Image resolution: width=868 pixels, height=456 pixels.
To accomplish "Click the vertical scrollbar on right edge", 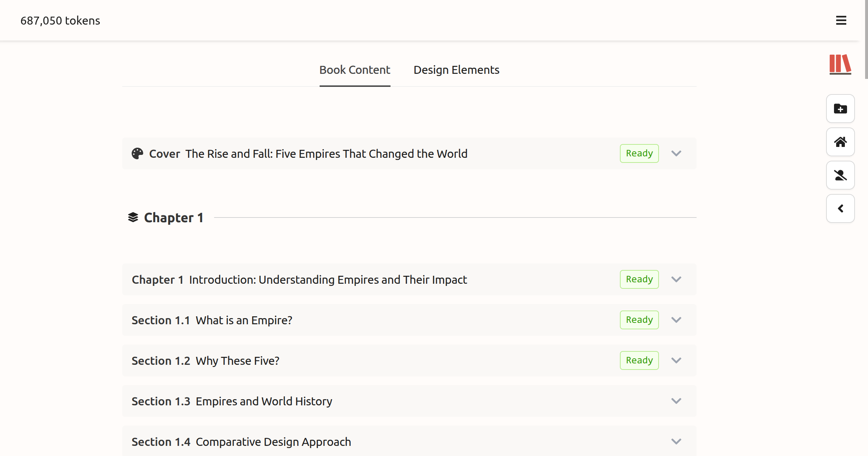I will (866, 40).
